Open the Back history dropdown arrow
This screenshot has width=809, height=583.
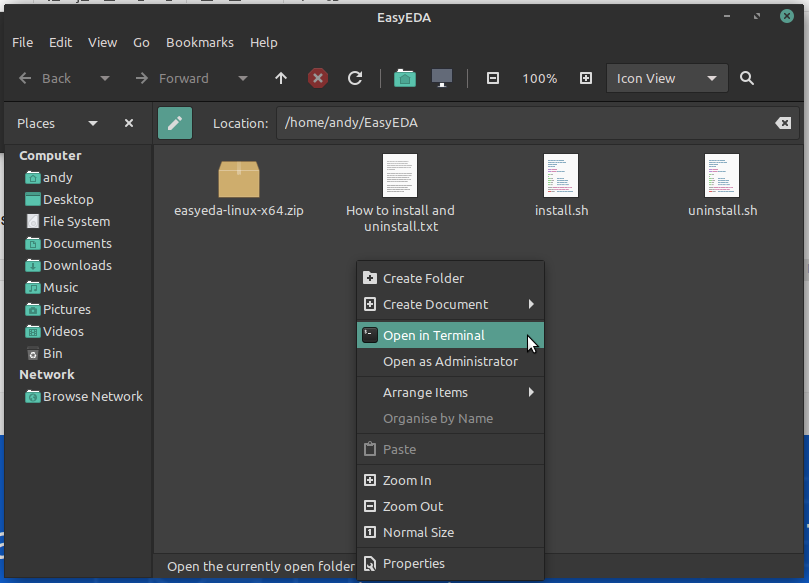pyautogui.click(x=105, y=78)
